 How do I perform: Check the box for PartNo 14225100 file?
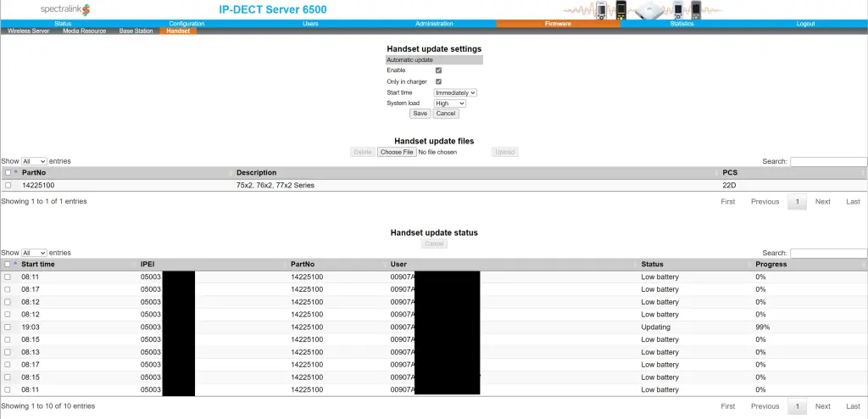coord(8,186)
